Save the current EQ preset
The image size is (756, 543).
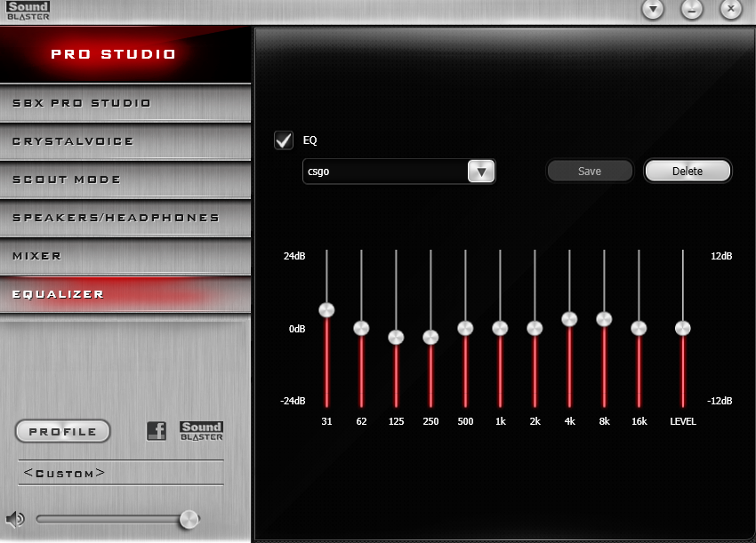589,171
